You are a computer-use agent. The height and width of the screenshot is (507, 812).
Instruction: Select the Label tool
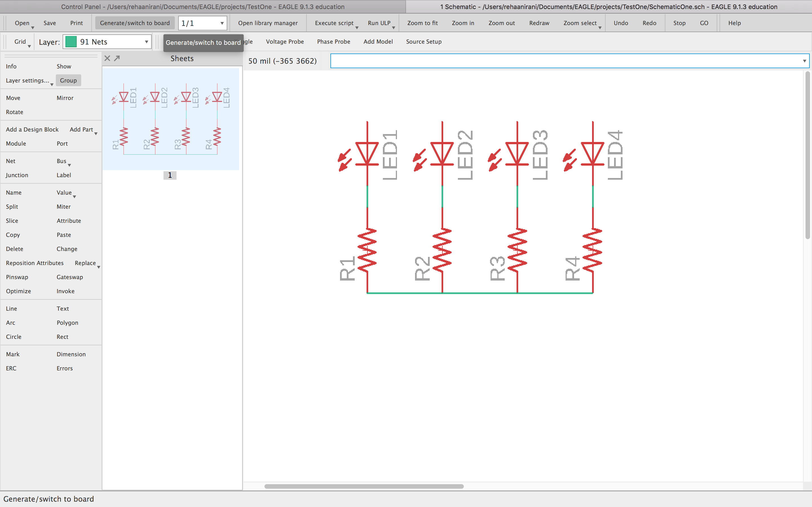click(x=64, y=175)
